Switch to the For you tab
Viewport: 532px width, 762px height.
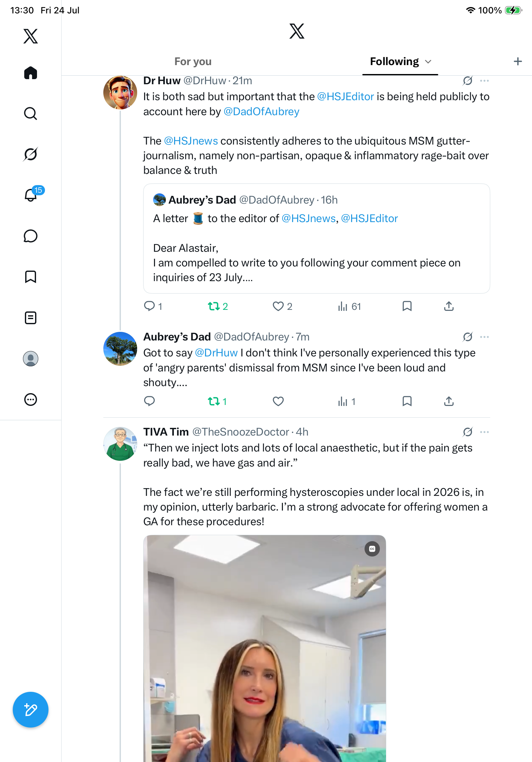193,61
